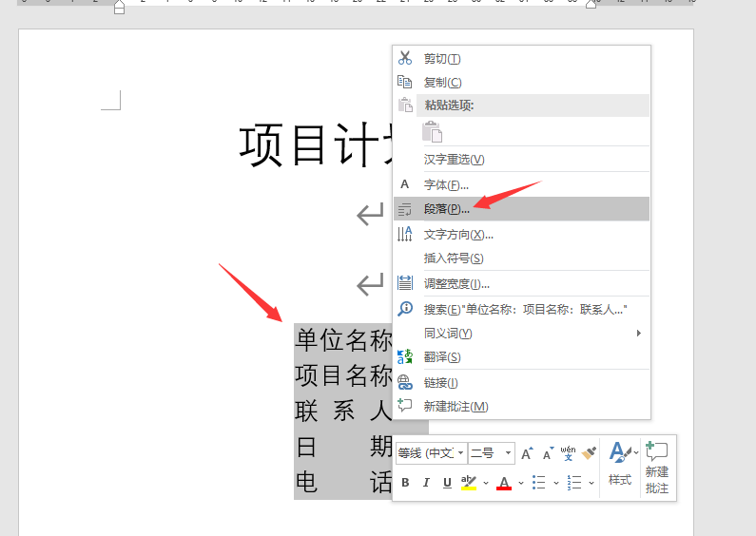
Task: Click the 电 话 line
Action: 344,482
